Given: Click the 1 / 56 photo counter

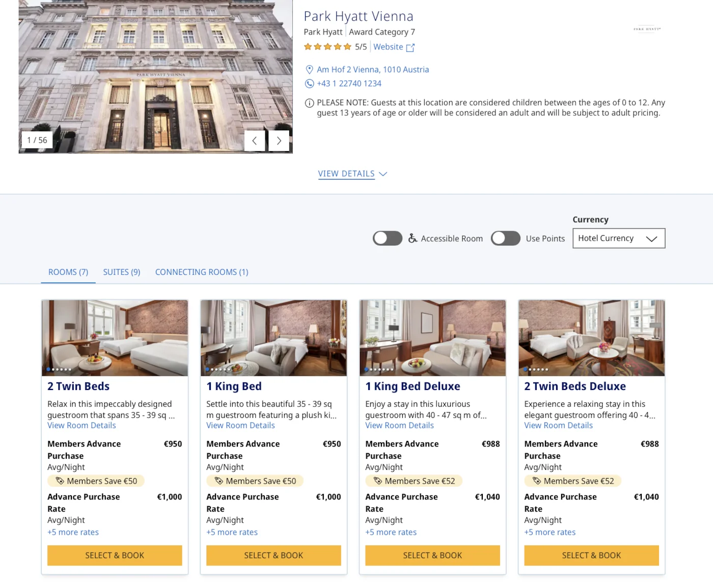Looking at the screenshot, I should point(37,140).
